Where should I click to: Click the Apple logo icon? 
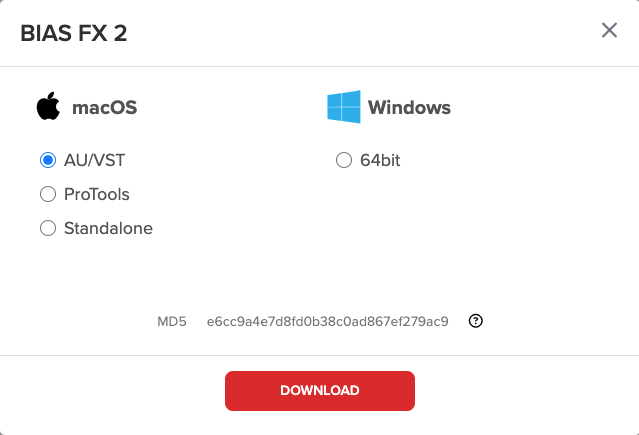point(48,106)
